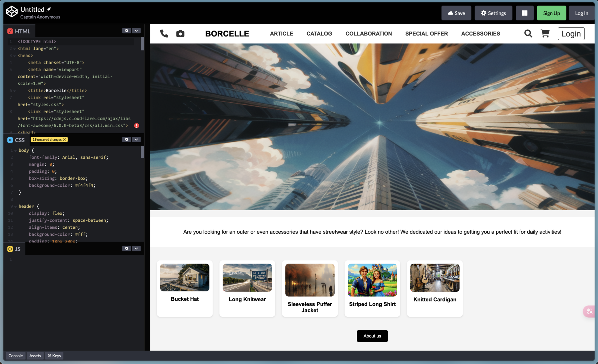Open CSS panel gear settings
This screenshot has width=598, height=364.
126,139
